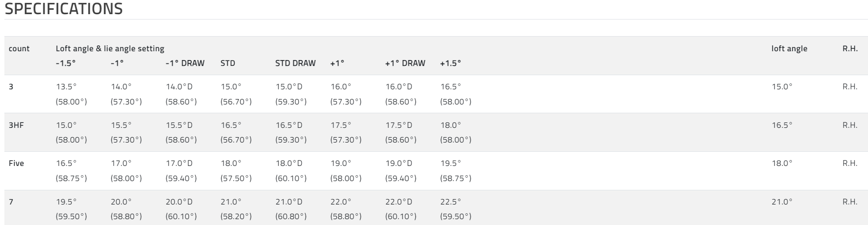Click the (60.80°) lie angle in row 7
Image resolution: width=868 pixels, height=225 pixels.
pyautogui.click(x=291, y=216)
